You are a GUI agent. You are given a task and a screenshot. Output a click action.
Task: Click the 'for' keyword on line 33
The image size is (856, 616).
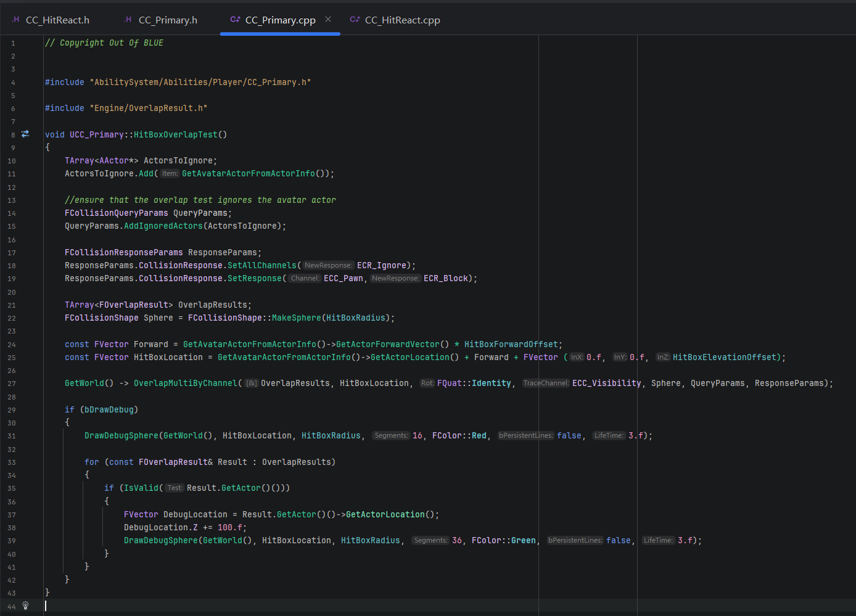click(92, 462)
